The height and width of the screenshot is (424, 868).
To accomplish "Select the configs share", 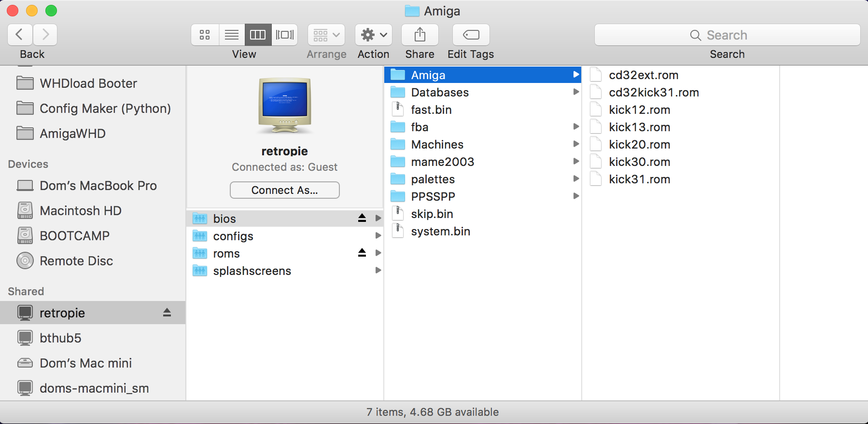I will tap(285, 236).
